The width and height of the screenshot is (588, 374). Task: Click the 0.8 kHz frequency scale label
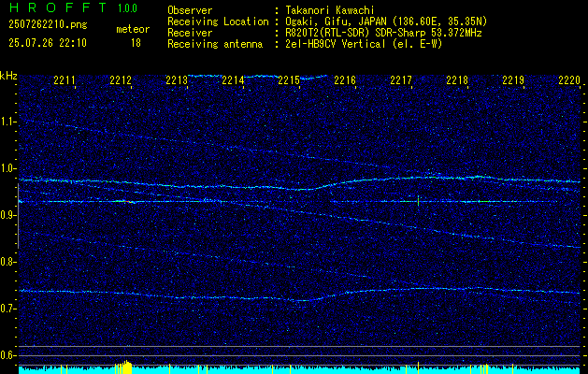[x=9, y=262]
